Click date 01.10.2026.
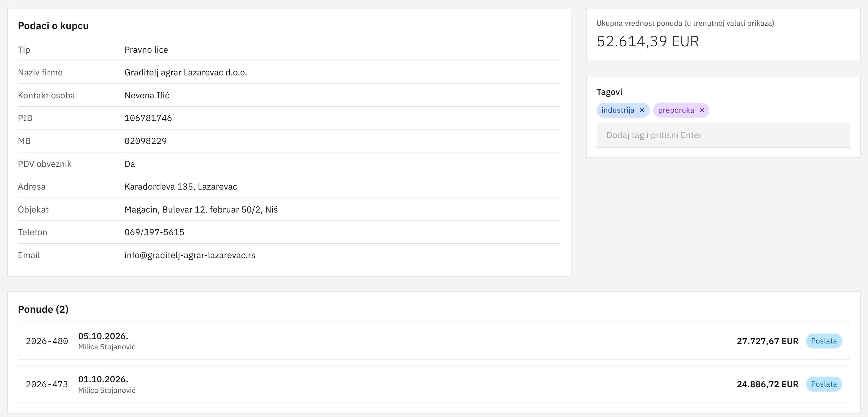The height and width of the screenshot is (417, 868). click(103, 379)
